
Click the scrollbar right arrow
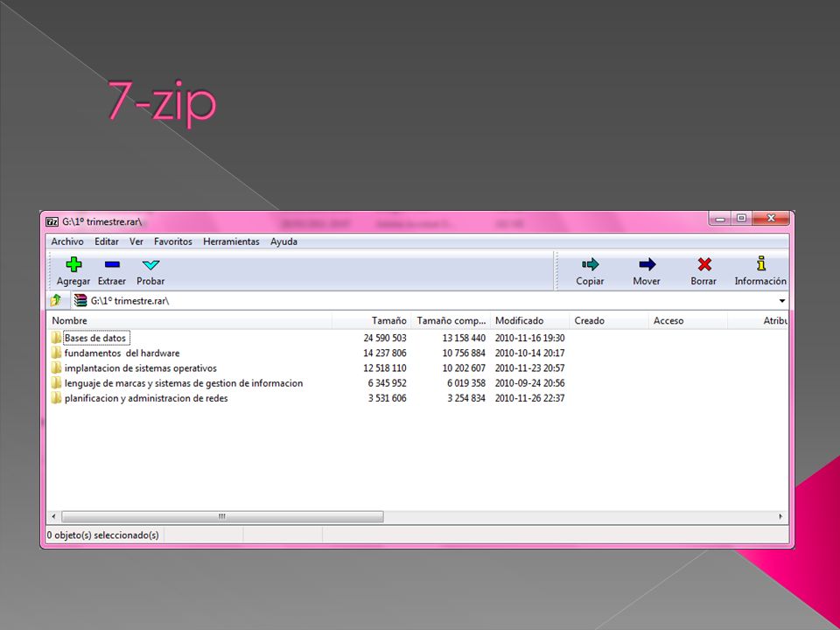780,516
